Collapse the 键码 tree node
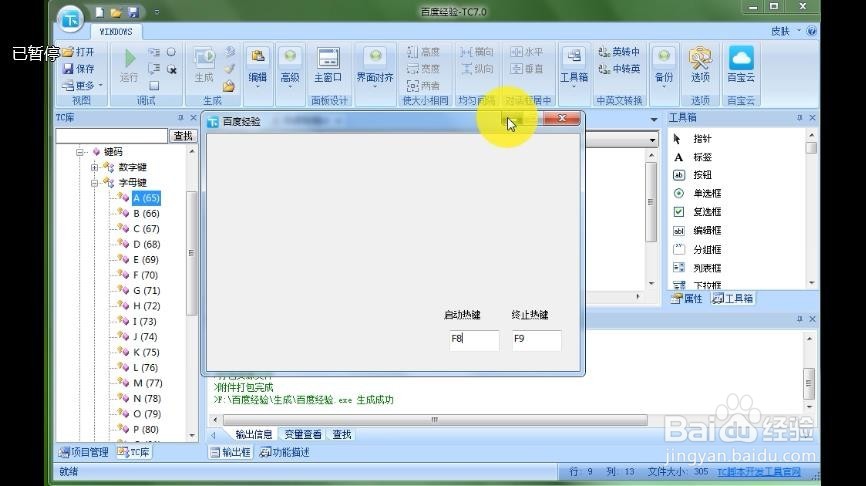 (x=80, y=152)
